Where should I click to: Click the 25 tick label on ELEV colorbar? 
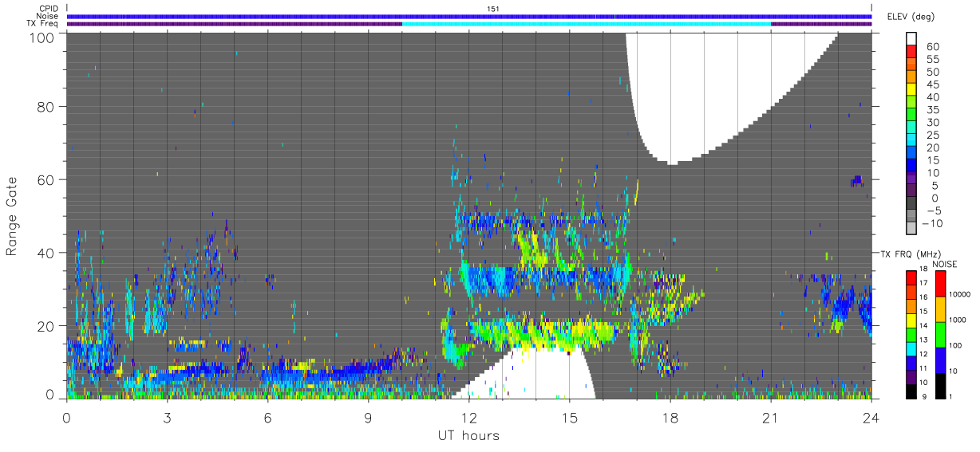(x=931, y=136)
